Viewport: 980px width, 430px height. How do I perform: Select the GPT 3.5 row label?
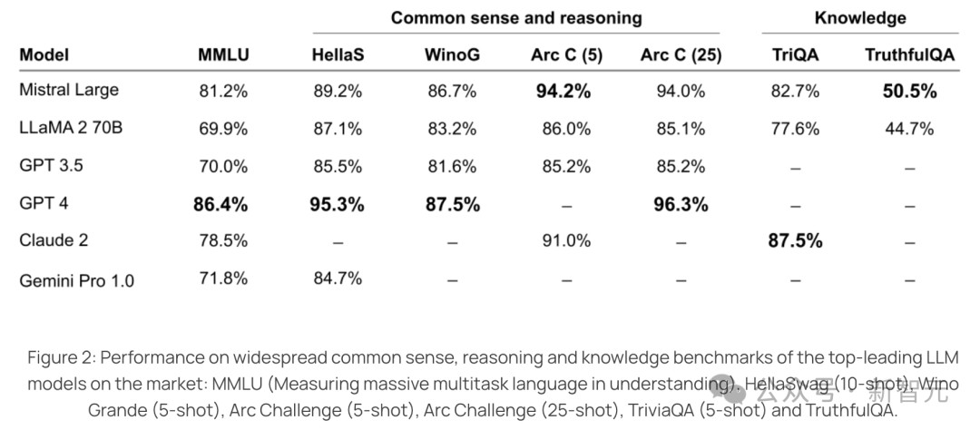(51, 166)
